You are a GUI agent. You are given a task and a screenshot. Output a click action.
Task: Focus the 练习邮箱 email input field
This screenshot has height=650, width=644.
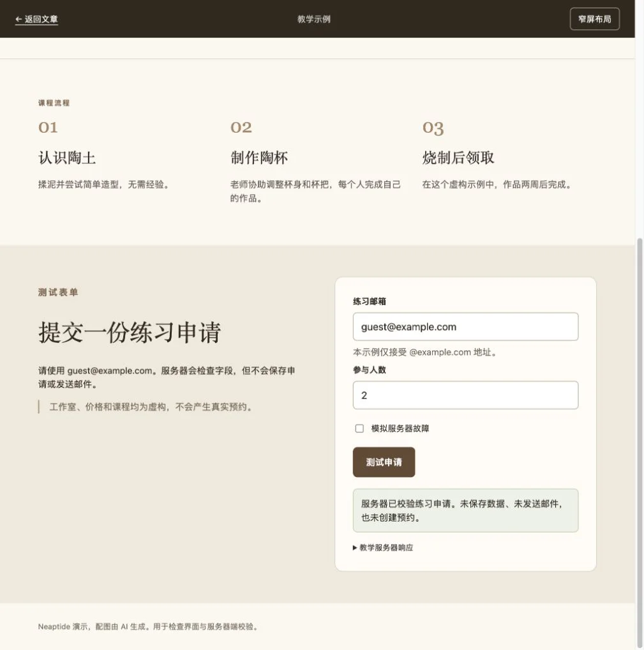(x=465, y=327)
